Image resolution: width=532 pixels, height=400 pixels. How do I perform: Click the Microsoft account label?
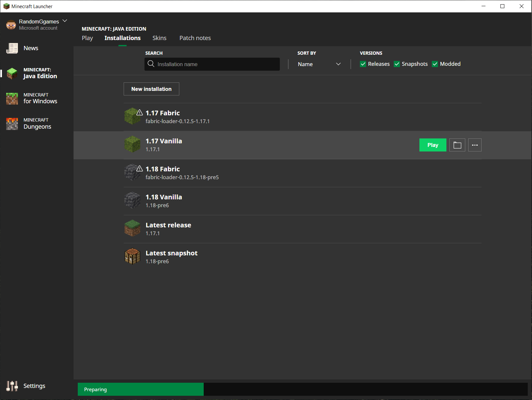[x=38, y=28]
